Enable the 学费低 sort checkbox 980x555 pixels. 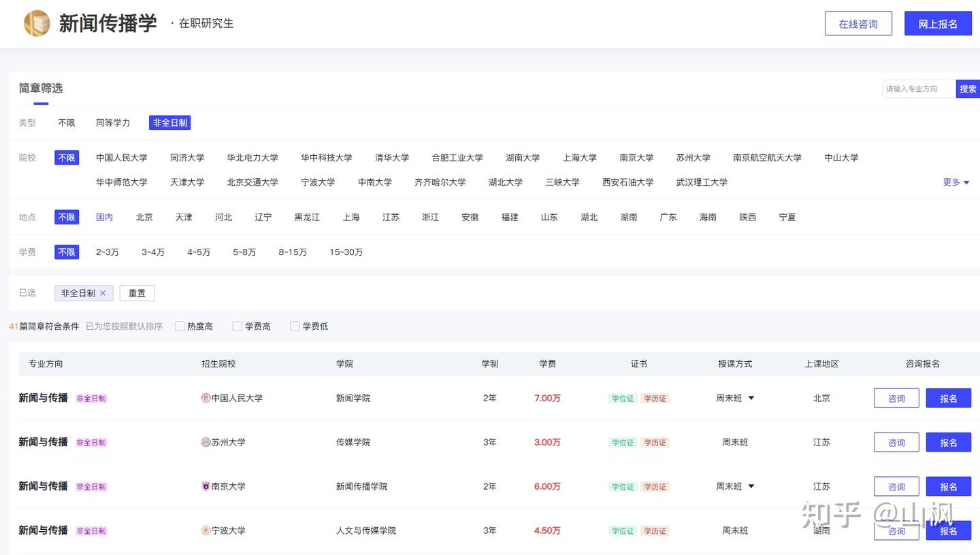(x=295, y=326)
